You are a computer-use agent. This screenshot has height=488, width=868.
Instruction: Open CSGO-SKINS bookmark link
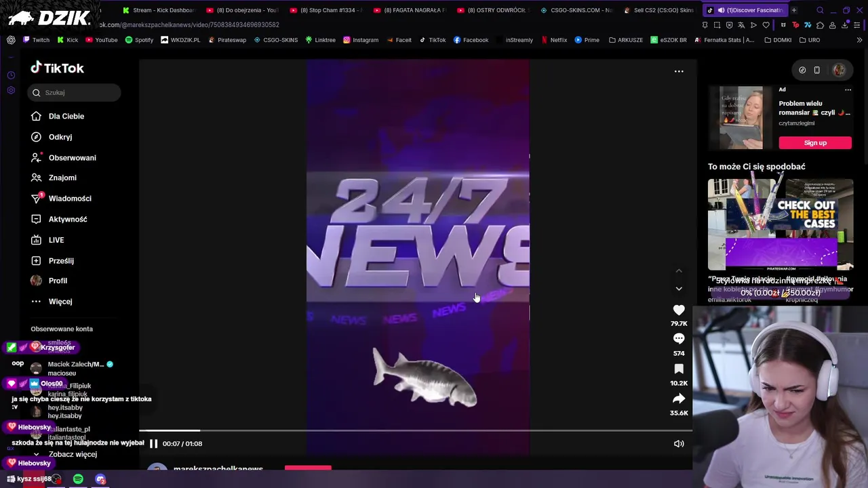click(x=275, y=40)
